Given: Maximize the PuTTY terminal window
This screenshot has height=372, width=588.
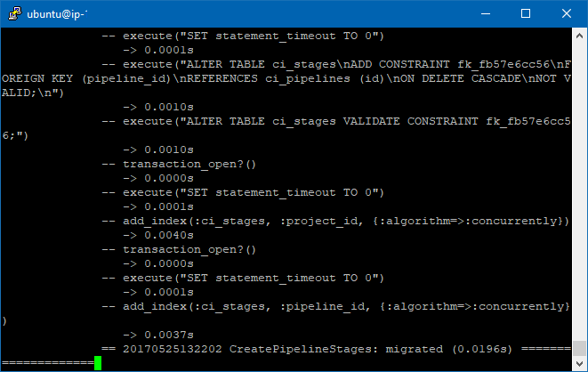Looking at the screenshot, I should point(526,13).
